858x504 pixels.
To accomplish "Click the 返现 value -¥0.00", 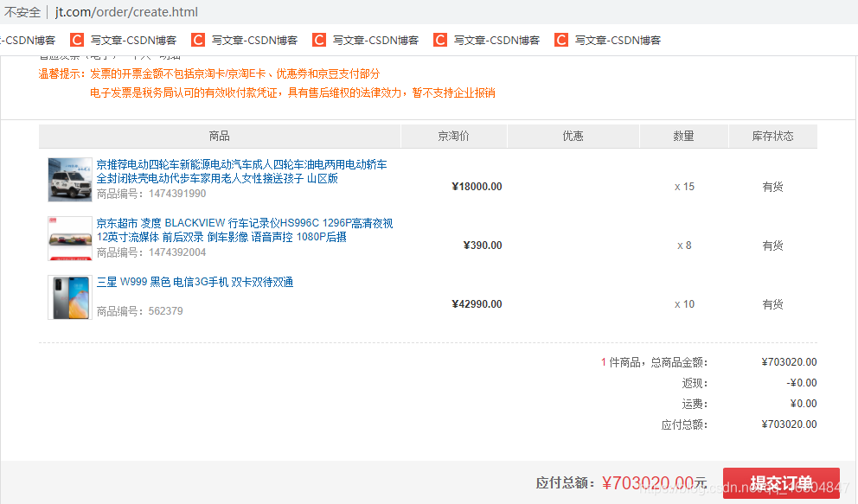I will (x=802, y=383).
